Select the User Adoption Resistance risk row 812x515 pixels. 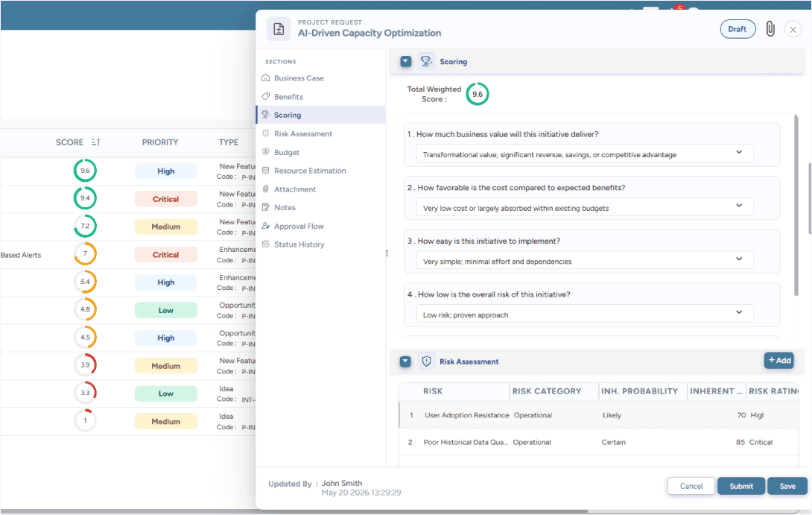(x=599, y=415)
